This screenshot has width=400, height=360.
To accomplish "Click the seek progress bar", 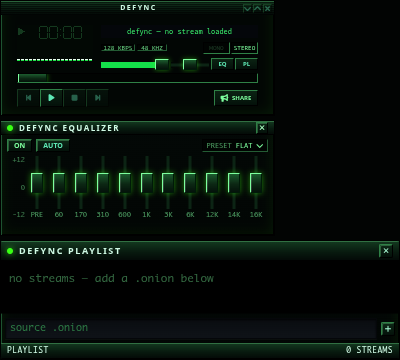I will coord(138,78).
